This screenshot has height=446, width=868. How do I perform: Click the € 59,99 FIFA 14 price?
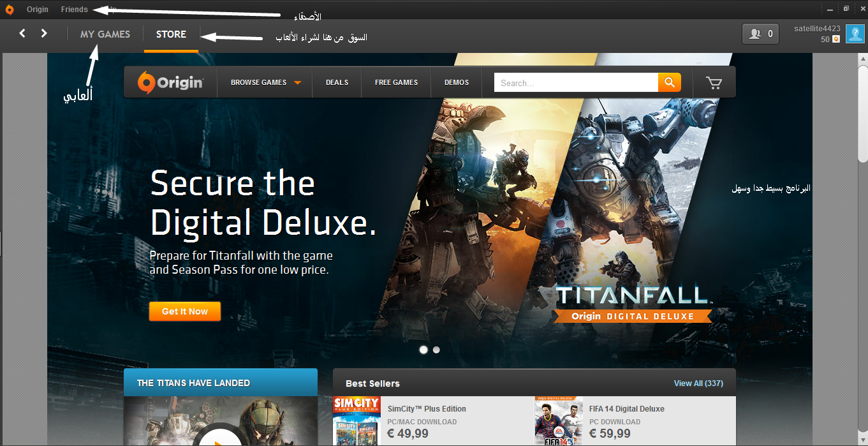[x=610, y=434]
